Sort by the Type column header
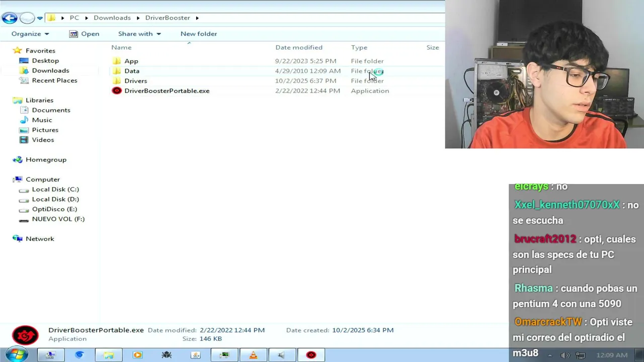The height and width of the screenshot is (362, 644). 359,47
